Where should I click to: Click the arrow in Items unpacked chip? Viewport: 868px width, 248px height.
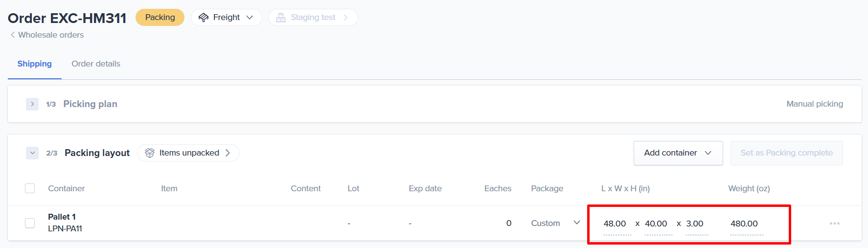coord(228,153)
